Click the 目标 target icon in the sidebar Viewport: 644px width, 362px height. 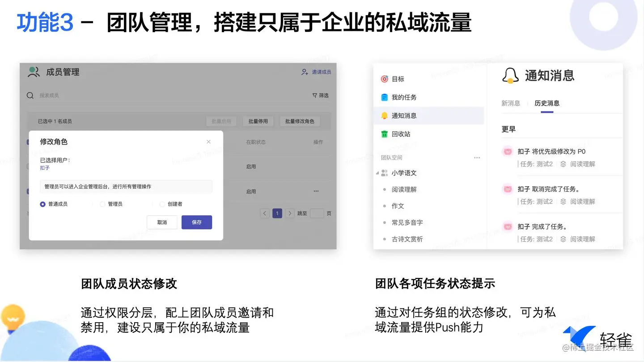(385, 79)
